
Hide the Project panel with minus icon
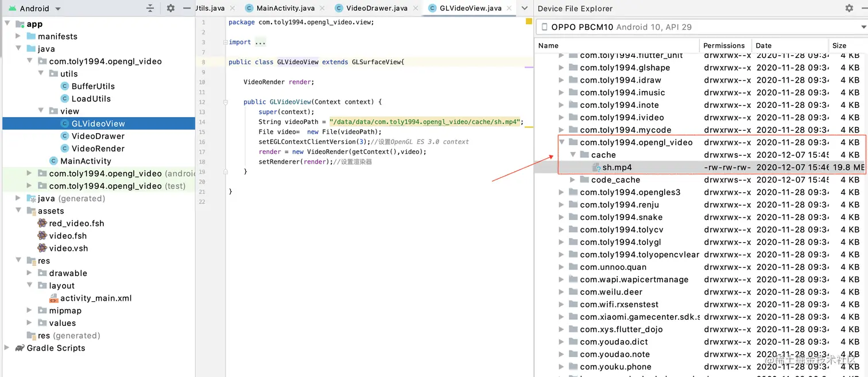(x=187, y=8)
